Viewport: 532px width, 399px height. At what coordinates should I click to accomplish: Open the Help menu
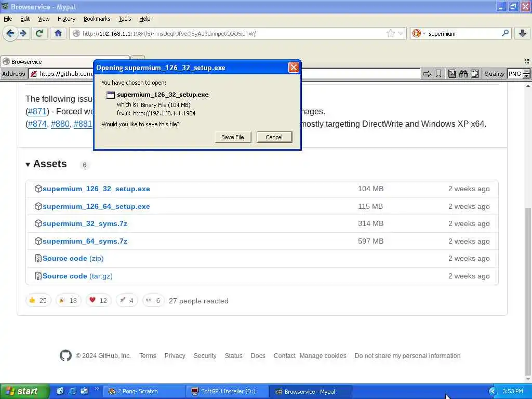click(145, 19)
